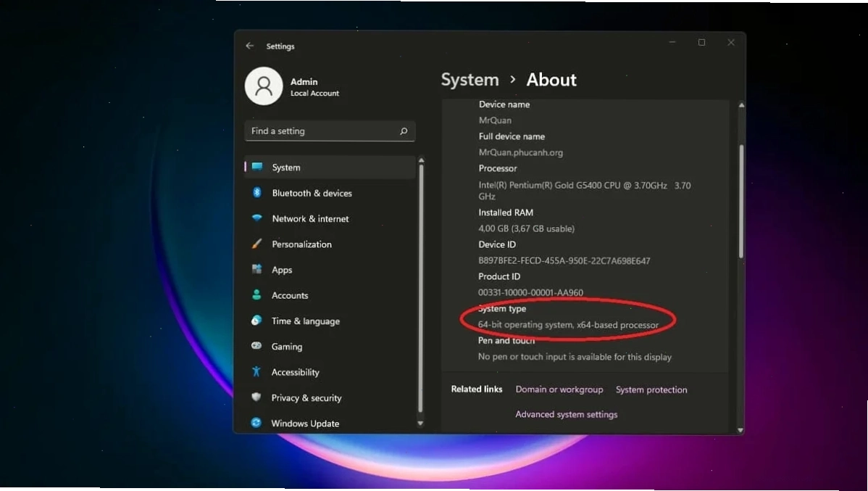This screenshot has height=491, width=868.
Task: Open Time & language settings
Action: 306,321
